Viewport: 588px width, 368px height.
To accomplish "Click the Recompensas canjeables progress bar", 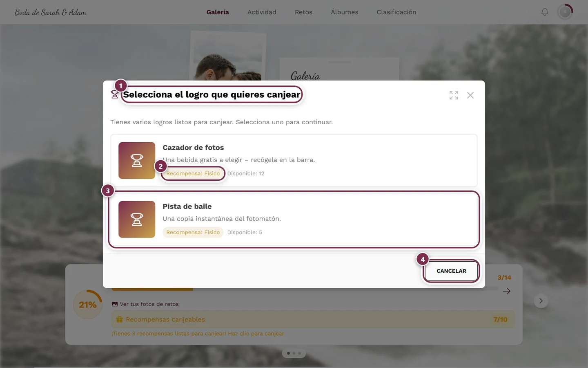I will 313,319.
